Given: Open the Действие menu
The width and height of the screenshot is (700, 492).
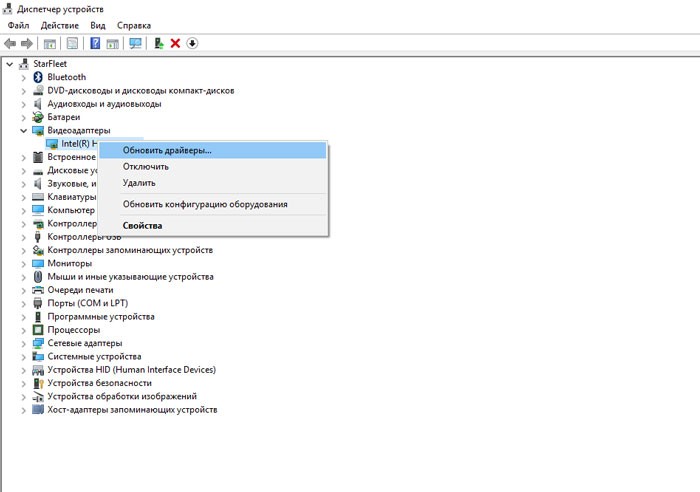Looking at the screenshot, I should (60, 25).
